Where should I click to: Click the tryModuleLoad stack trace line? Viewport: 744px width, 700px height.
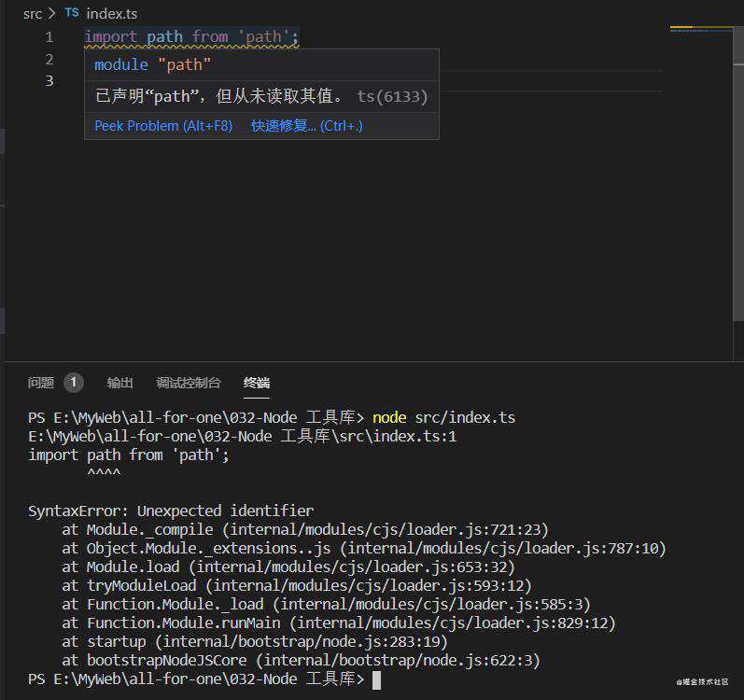pyautogui.click(x=297, y=586)
